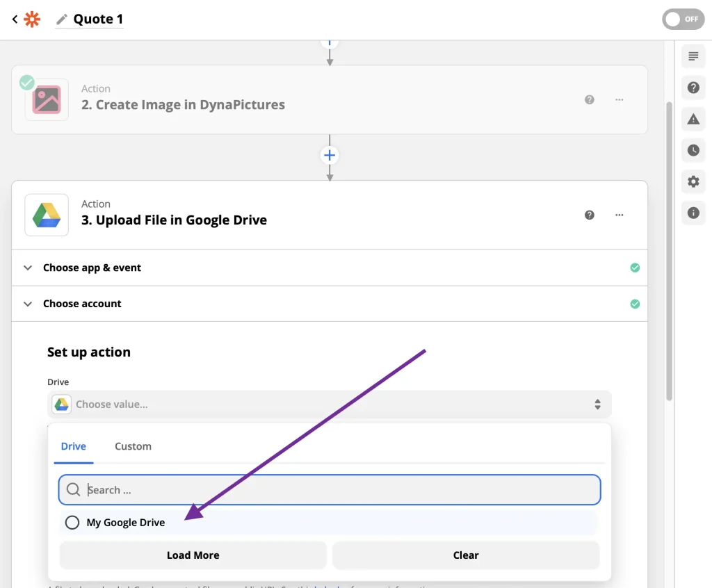Image resolution: width=712 pixels, height=588 pixels.
Task: Open the Drive Choose value dropdown
Action: click(330, 404)
